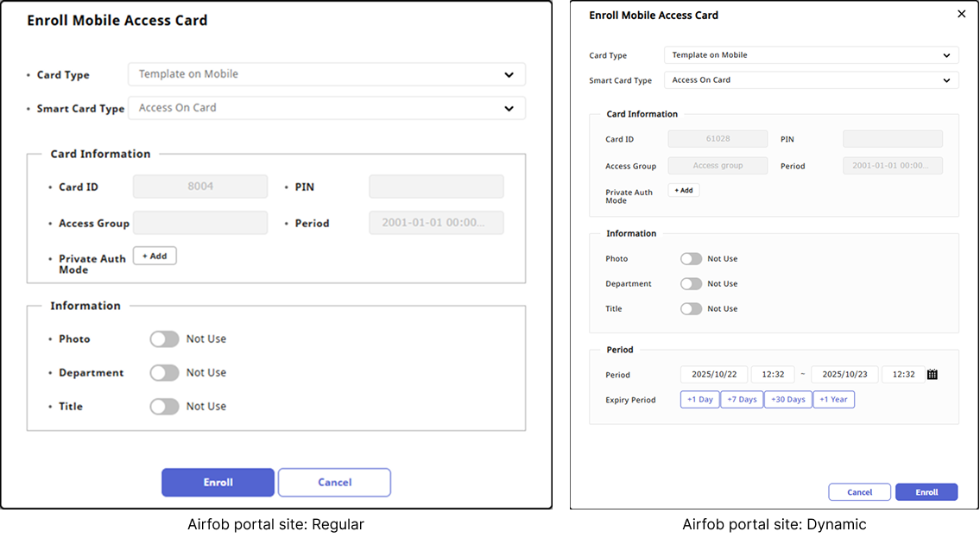Select the +30 Days expiry button
980x538 pixels.
point(787,400)
